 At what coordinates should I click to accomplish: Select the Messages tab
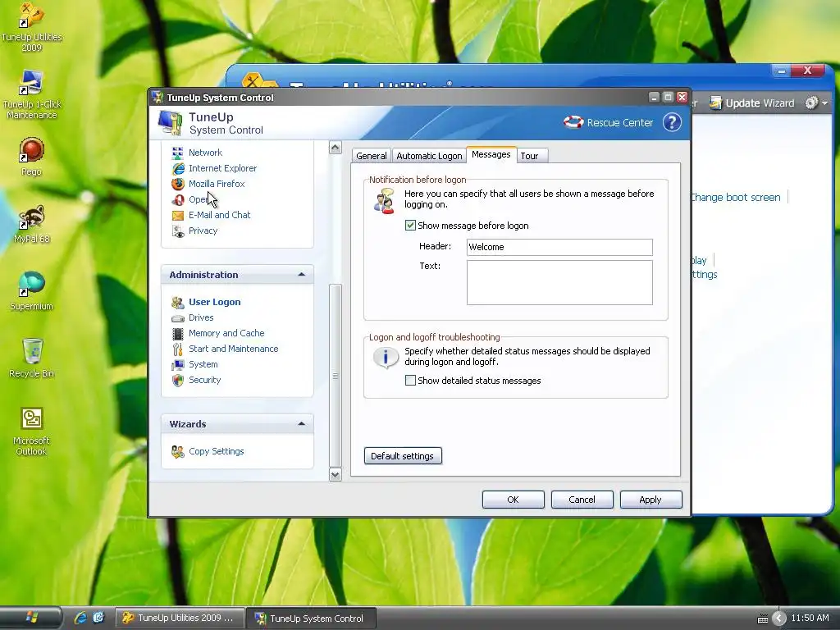tap(491, 154)
